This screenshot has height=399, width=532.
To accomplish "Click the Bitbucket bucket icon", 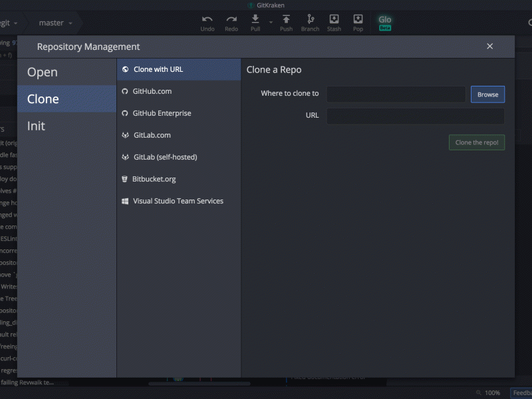I will tap(124, 179).
